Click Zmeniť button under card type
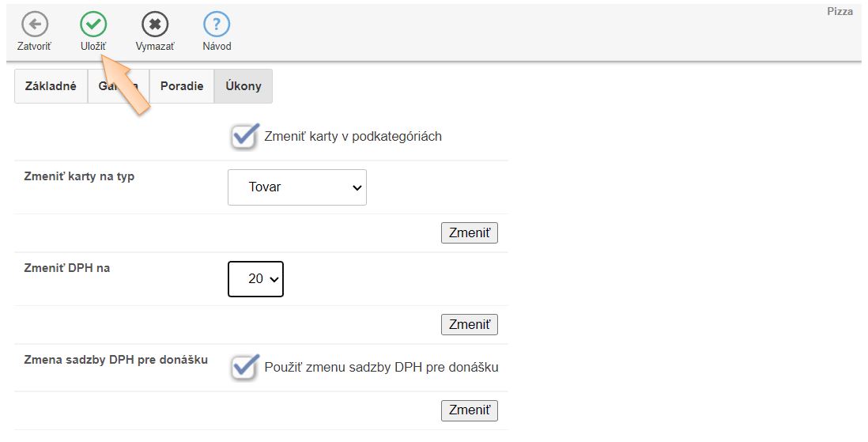Image resolution: width=868 pixels, height=442 pixels. coord(470,233)
